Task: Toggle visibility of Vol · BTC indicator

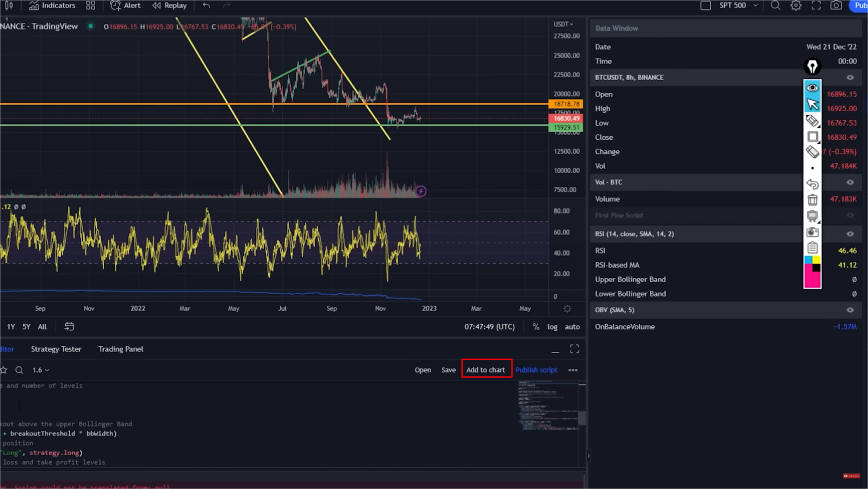Action: pos(850,182)
